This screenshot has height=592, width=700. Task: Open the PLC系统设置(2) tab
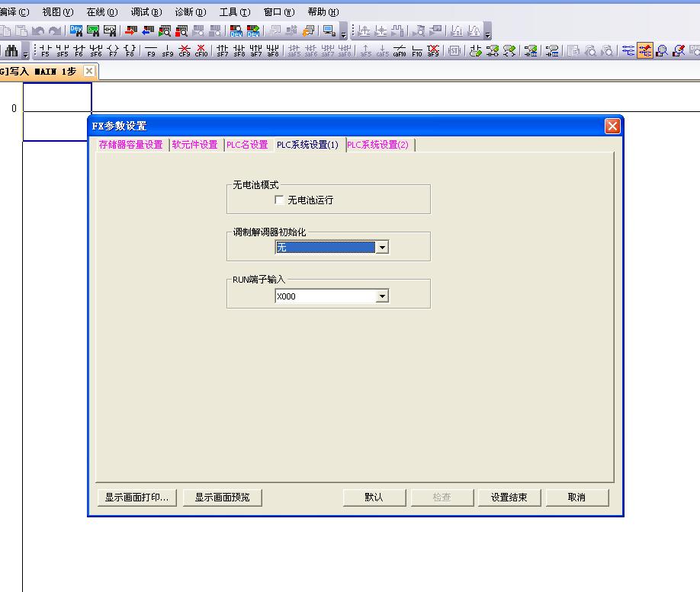pyautogui.click(x=377, y=145)
